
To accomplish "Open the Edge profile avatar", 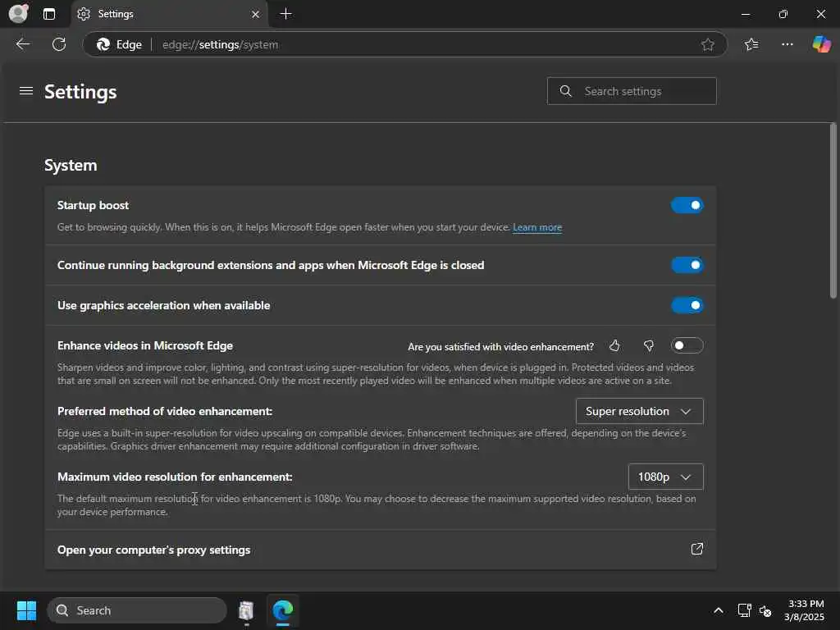I will click(x=18, y=13).
